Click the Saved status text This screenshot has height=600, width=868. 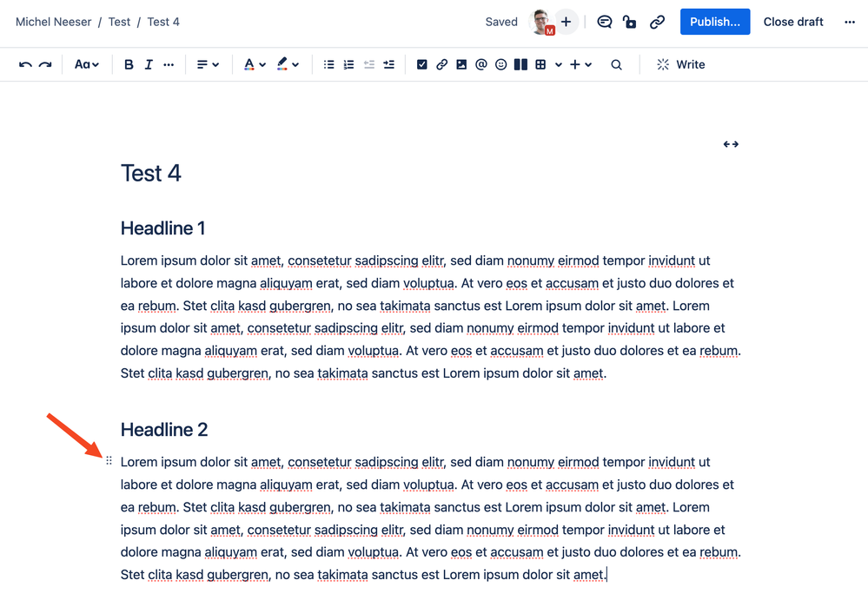pos(501,22)
